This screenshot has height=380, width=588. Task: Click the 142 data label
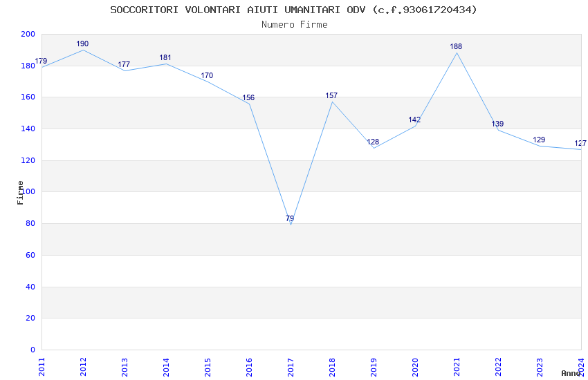(415, 120)
